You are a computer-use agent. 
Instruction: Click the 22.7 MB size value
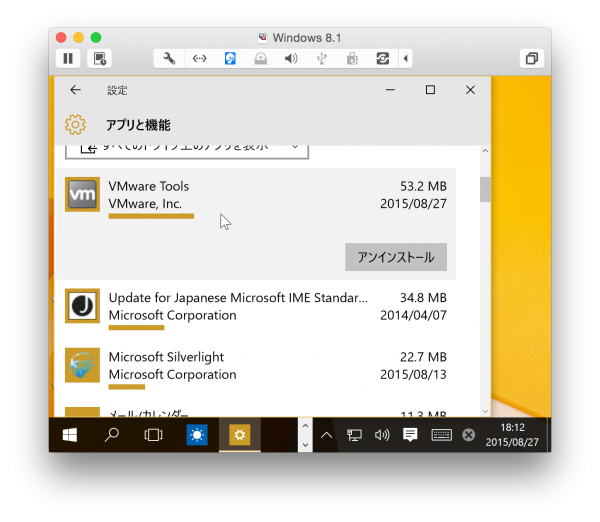tap(423, 357)
